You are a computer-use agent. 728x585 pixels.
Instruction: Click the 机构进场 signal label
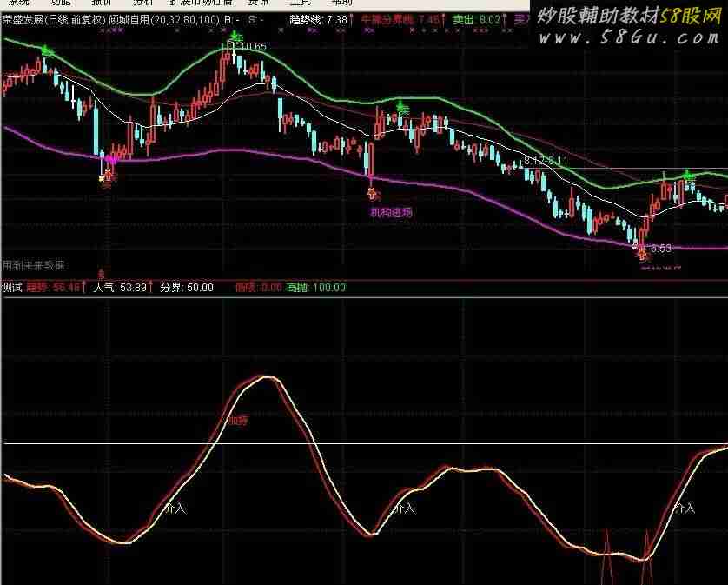[x=391, y=211]
